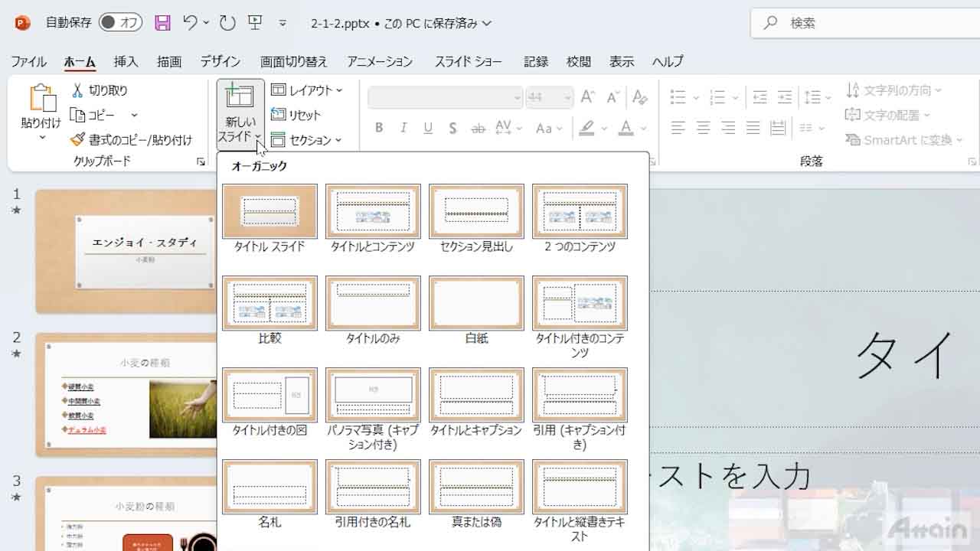Click in the 検索 search box
This screenshot has width=980, height=551.
(865, 23)
